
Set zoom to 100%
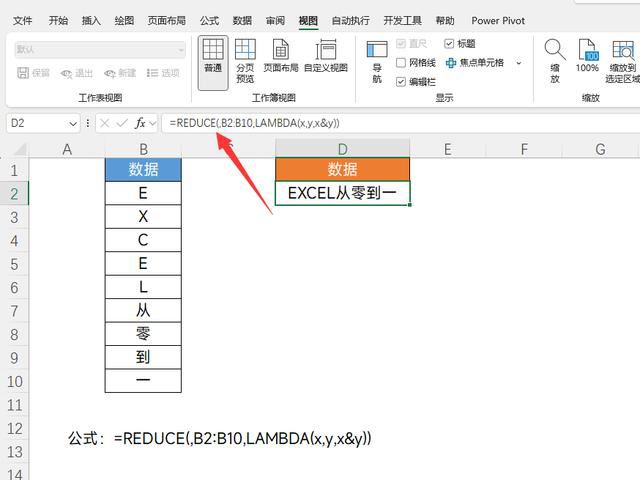(x=587, y=56)
